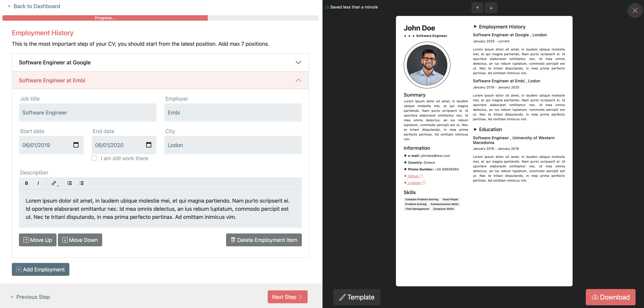Click the Next Step button
Image resolution: width=644 pixels, height=308 pixels.
pyautogui.click(x=287, y=297)
